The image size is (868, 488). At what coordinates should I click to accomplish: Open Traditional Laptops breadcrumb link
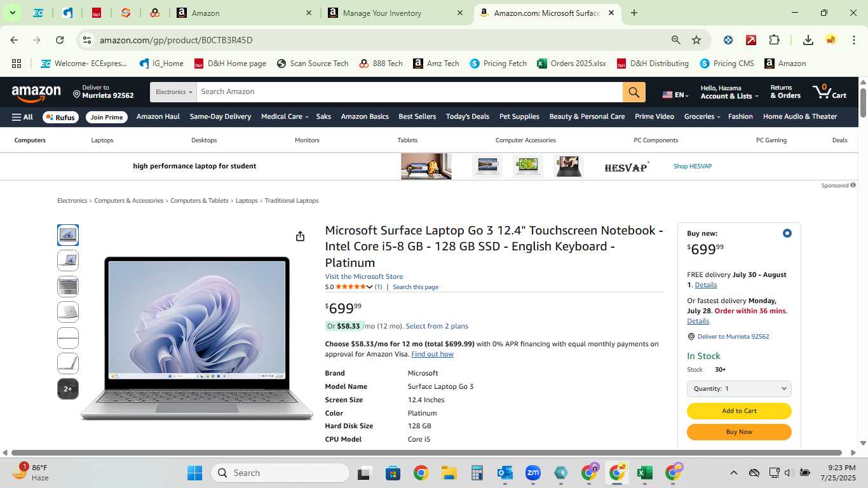292,201
